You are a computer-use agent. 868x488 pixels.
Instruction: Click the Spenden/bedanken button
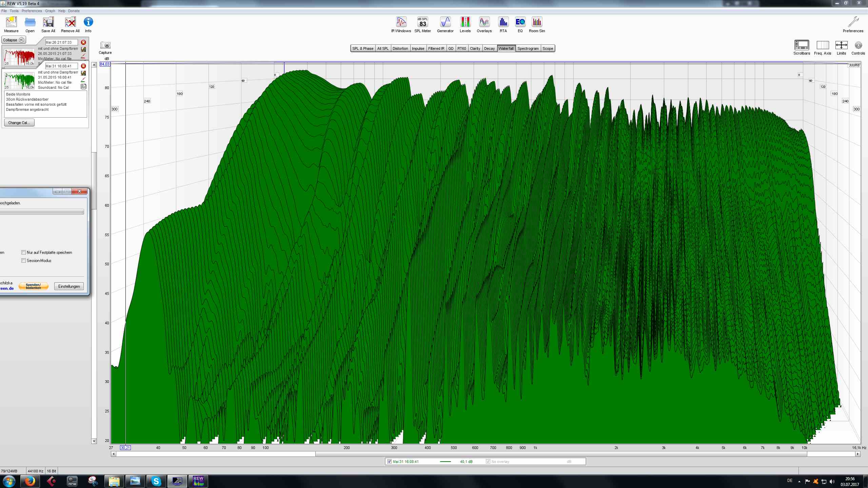pos(33,286)
